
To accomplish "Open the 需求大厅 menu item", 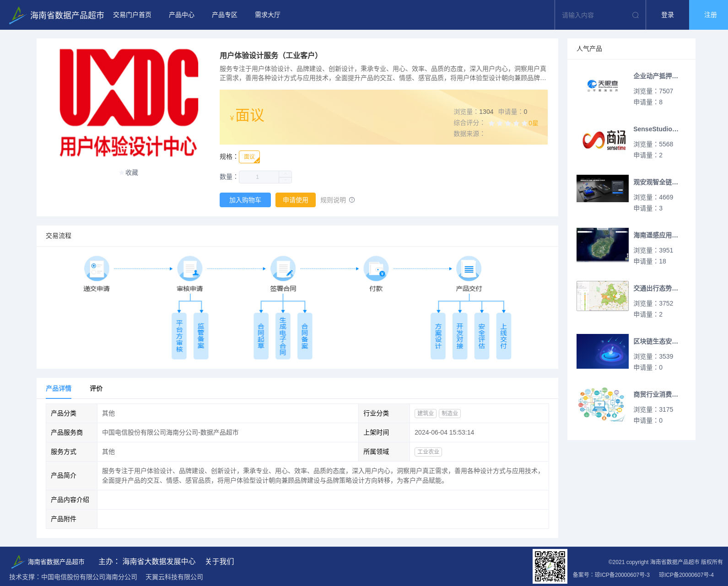I will (x=268, y=15).
